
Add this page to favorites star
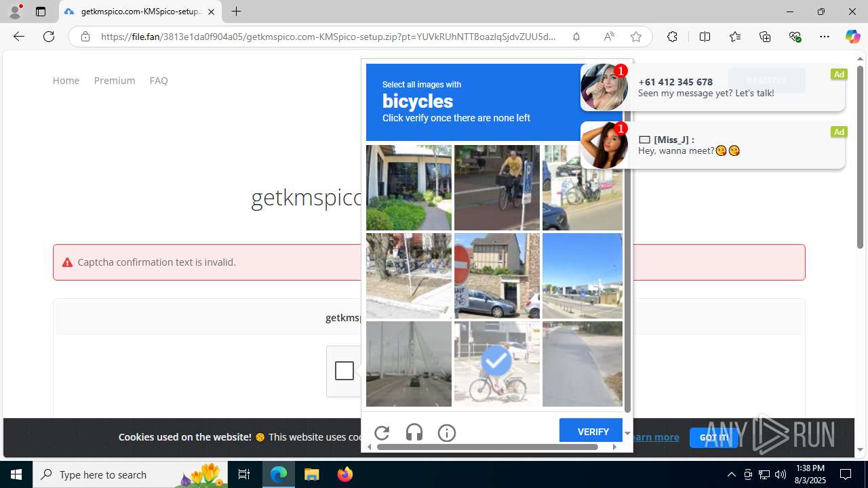635,37
